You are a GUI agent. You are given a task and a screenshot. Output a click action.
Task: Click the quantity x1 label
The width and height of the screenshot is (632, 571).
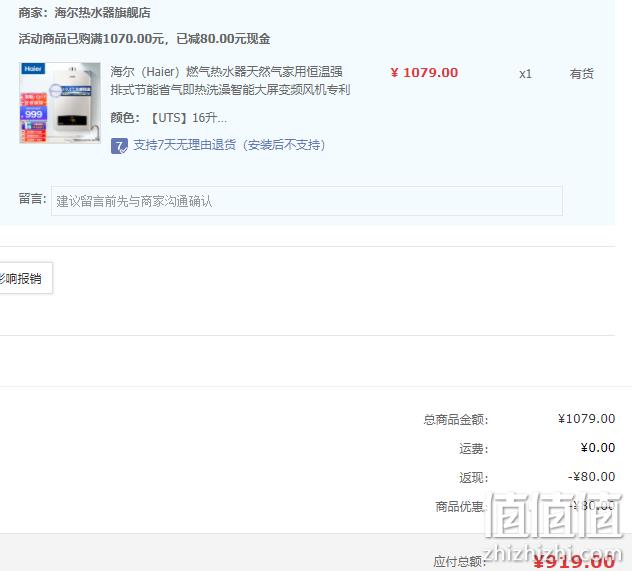(525, 74)
